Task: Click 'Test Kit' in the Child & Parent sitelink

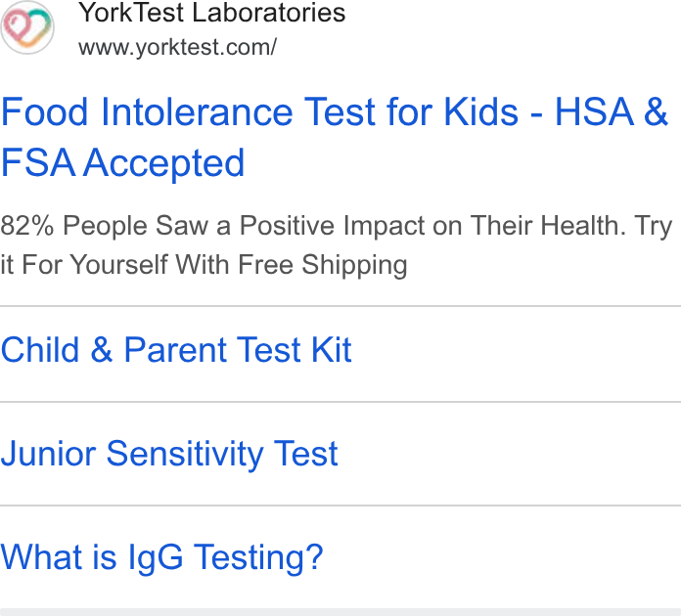Action: click(x=294, y=349)
